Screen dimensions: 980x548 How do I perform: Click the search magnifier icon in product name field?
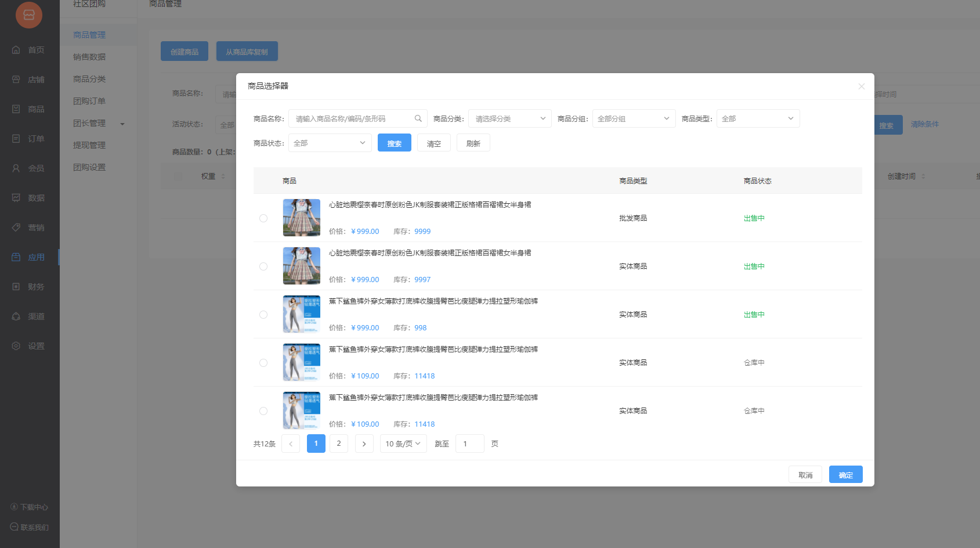coord(418,118)
